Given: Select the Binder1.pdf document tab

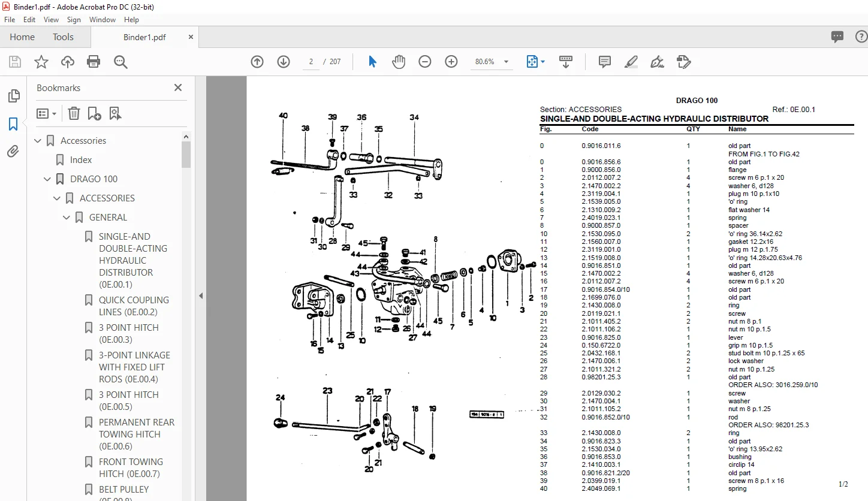Looking at the screenshot, I should coord(144,37).
